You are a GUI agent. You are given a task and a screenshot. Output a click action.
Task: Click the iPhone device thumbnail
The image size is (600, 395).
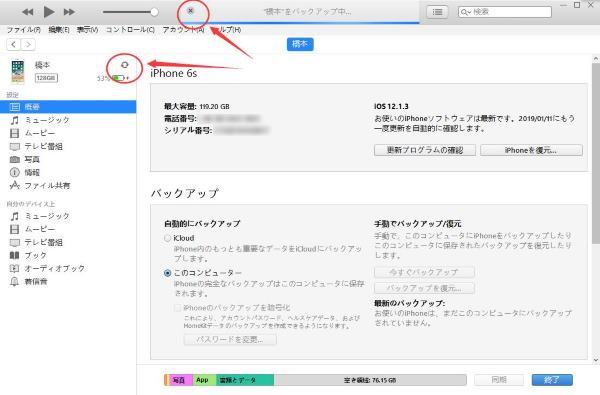point(18,71)
